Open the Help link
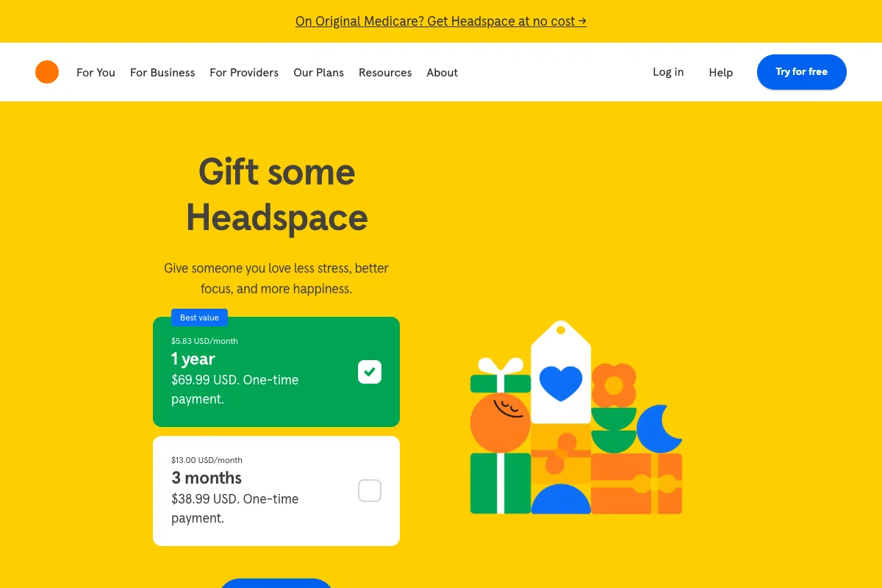This screenshot has height=588, width=882. point(720,72)
